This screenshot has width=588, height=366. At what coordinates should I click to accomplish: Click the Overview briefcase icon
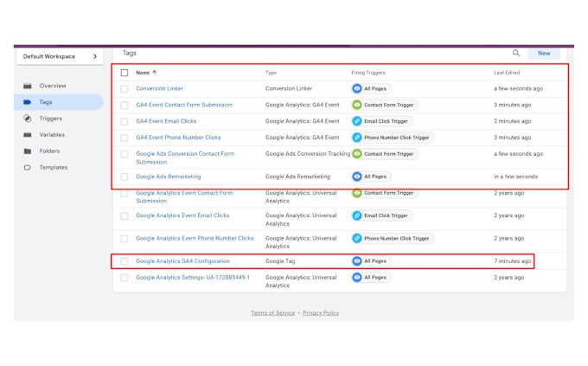coord(28,86)
